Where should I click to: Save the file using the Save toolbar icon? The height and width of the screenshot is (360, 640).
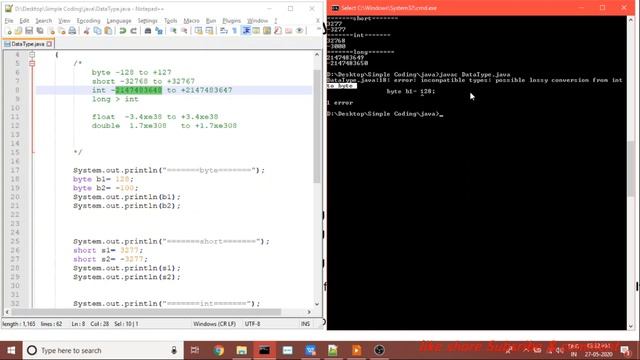(29, 31)
